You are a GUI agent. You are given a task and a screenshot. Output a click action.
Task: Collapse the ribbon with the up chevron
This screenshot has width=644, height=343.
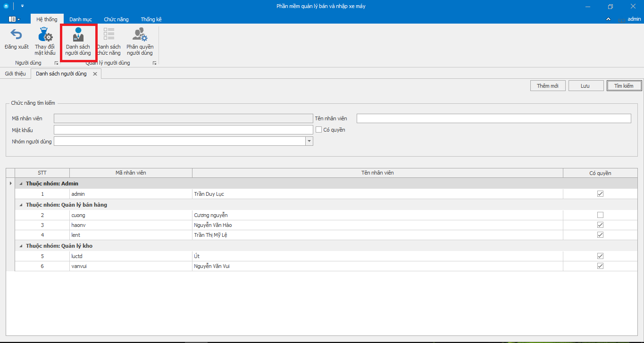(x=609, y=19)
